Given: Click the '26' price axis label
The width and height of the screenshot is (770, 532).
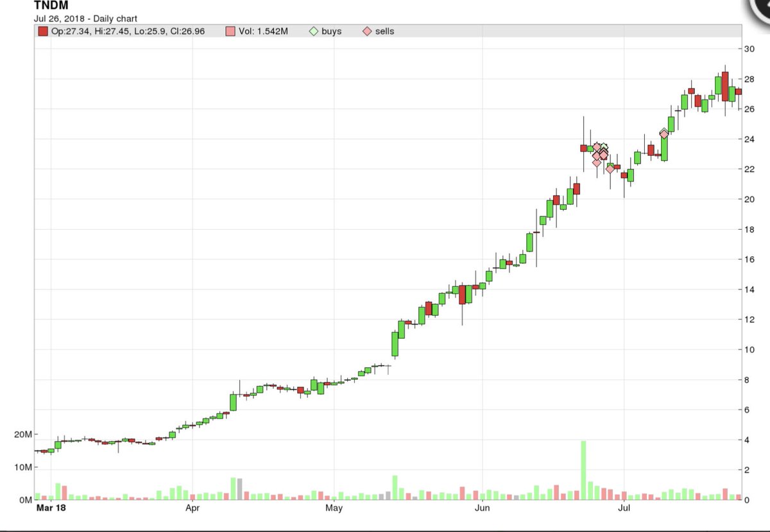Looking at the screenshot, I should click(x=749, y=109).
